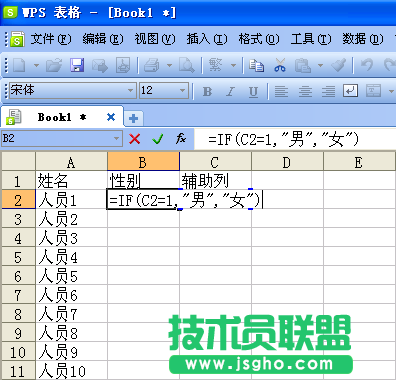Toggle Bold formatting
Image resolution: width=396 pixels, height=380 pixels.
[x=207, y=91]
